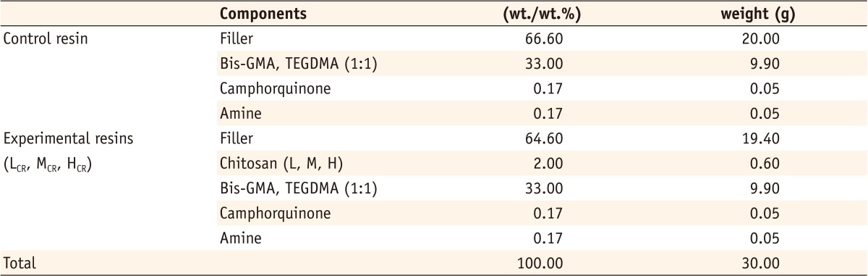
Task: Select the 19.40 weight cell
Action: pos(759,138)
